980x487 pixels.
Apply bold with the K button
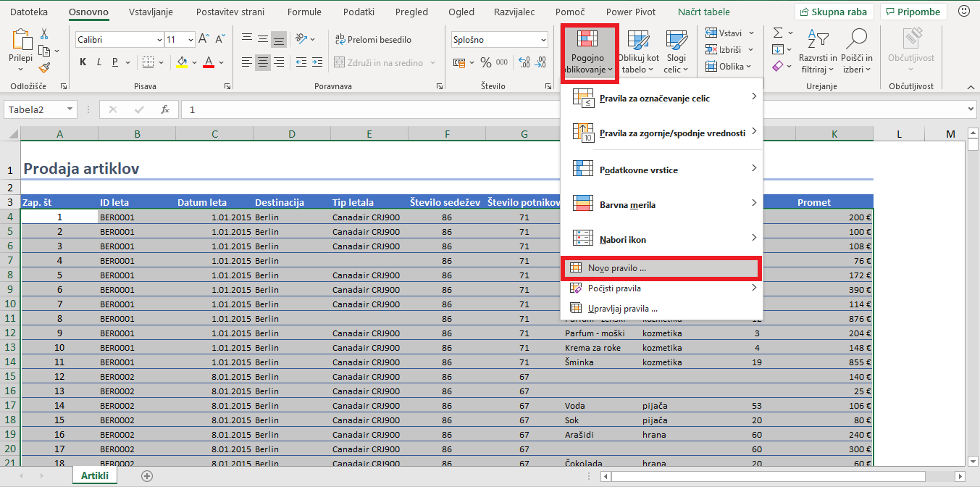pos(83,62)
